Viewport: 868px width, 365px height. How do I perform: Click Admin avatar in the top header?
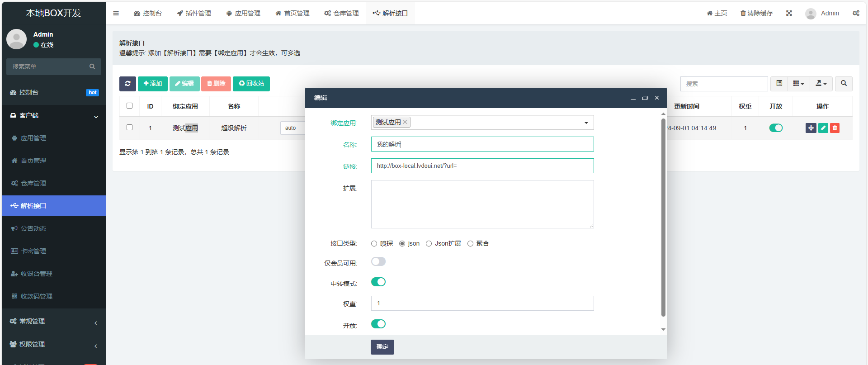click(x=811, y=14)
